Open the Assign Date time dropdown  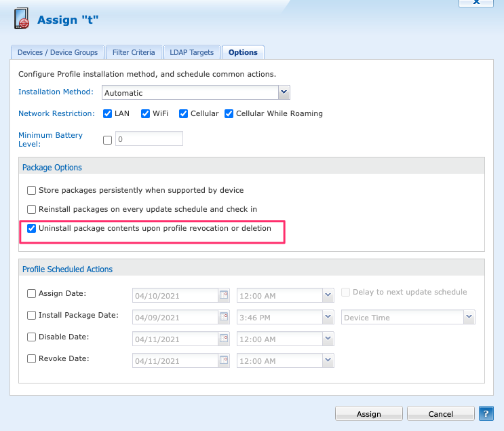coord(328,295)
